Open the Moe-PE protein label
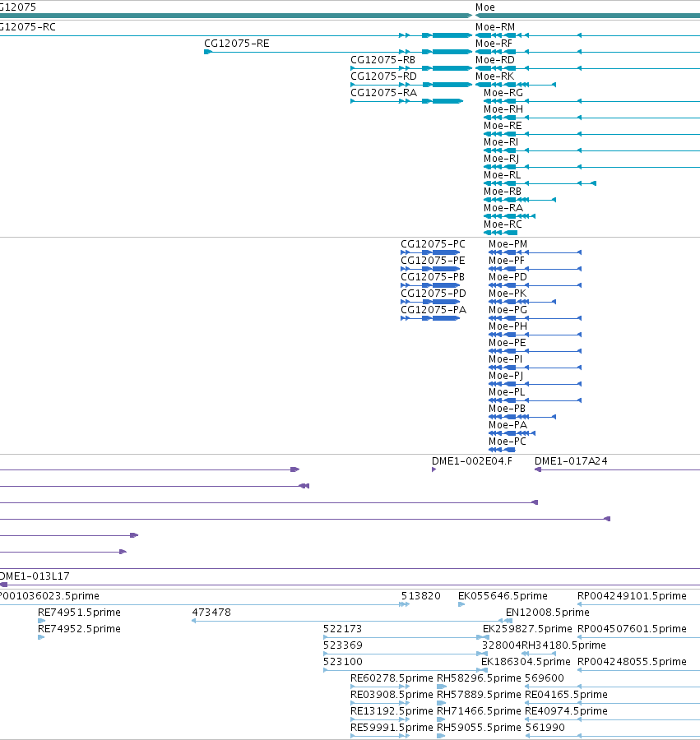This screenshot has width=700, height=740. click(x=507, y=344)
